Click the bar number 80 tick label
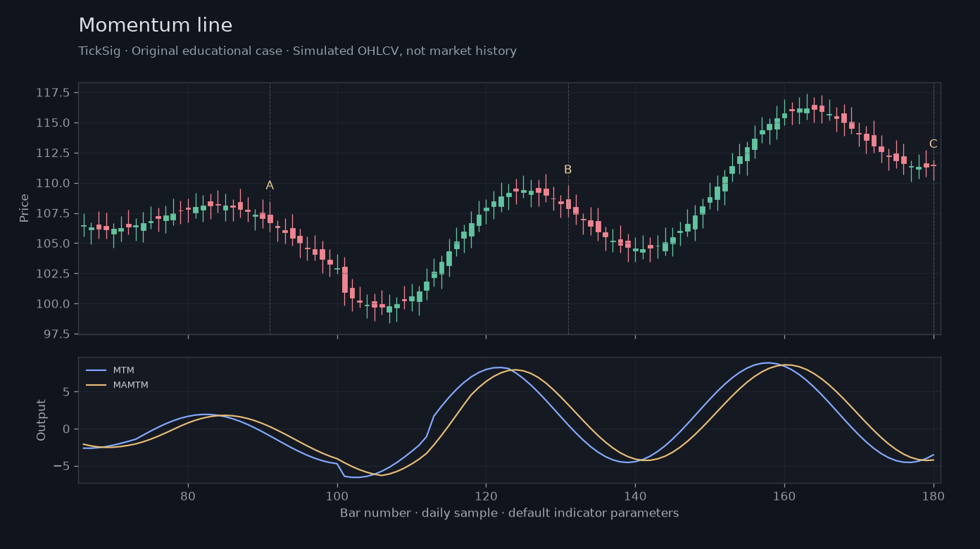This screenshot has width=980, height=549. [188, 496]
